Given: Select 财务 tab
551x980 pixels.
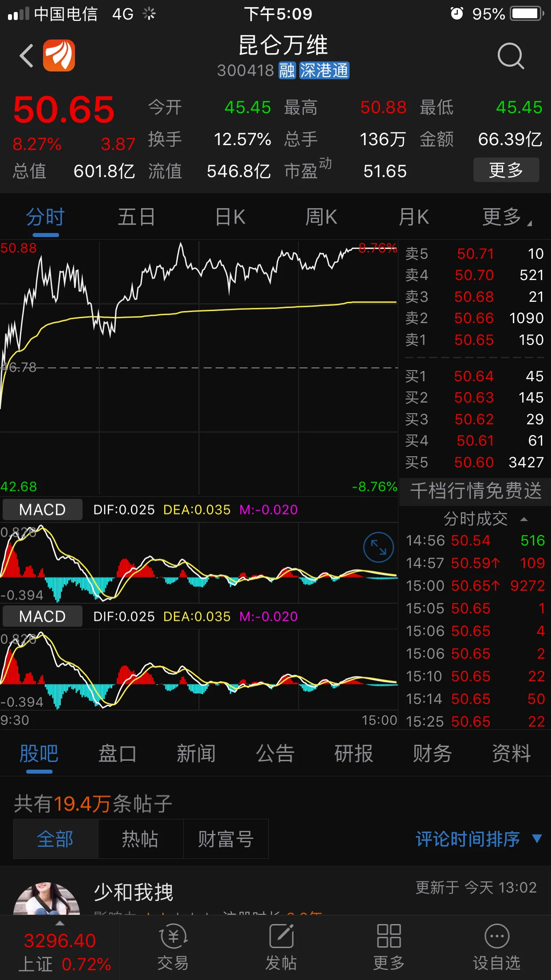Looking at the screenshot, I should pos(432,754).
